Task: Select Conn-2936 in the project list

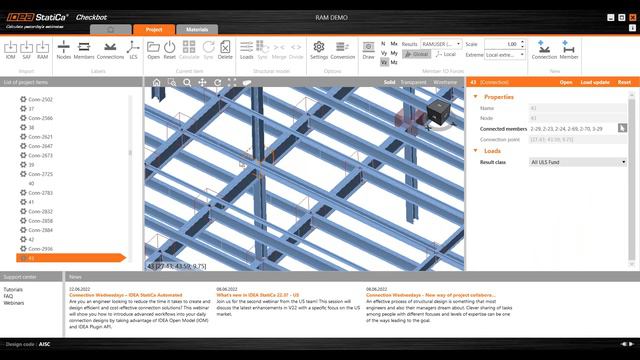Action: click(x=40, y=249)
